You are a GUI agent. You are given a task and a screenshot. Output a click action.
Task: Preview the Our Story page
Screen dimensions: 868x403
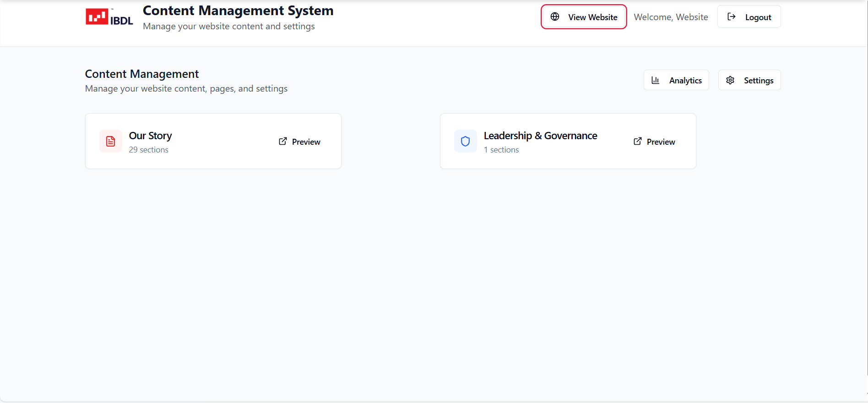click(300, 142)
